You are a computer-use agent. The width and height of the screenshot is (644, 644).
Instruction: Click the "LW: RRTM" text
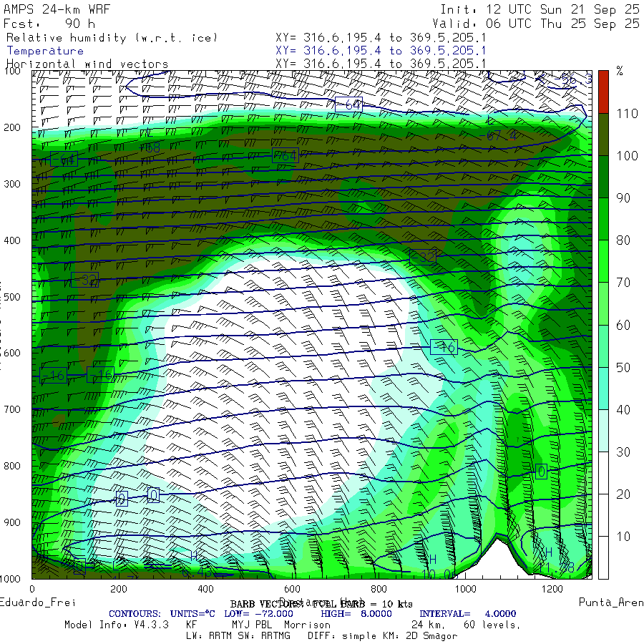point(210,636)
